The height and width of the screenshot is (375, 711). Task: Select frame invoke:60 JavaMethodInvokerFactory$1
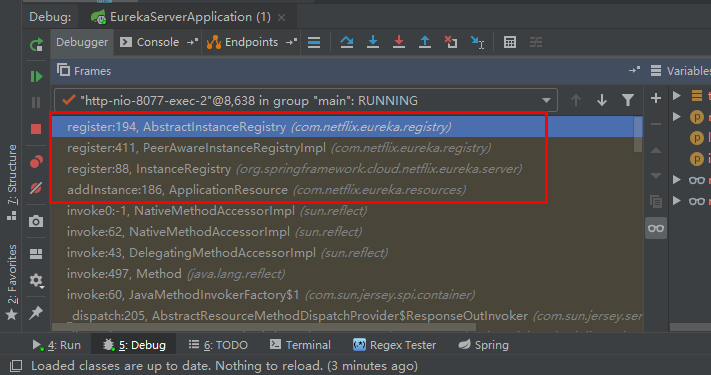[346, 295]
